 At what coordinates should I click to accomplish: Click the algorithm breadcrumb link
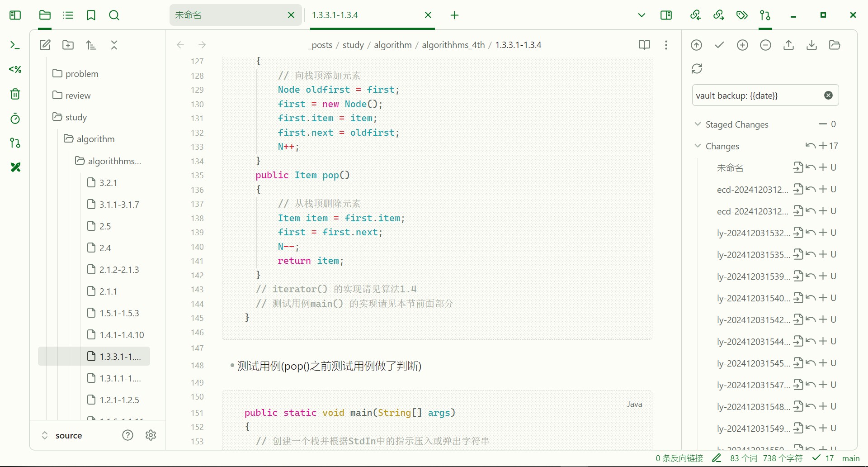(393, 45)
